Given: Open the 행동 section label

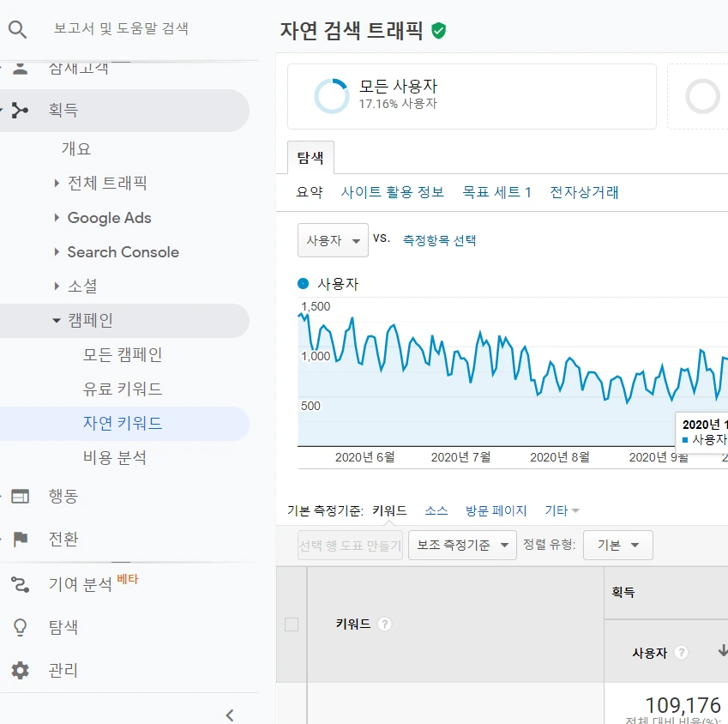Looking at the screenshot, I should coord(63,496).
